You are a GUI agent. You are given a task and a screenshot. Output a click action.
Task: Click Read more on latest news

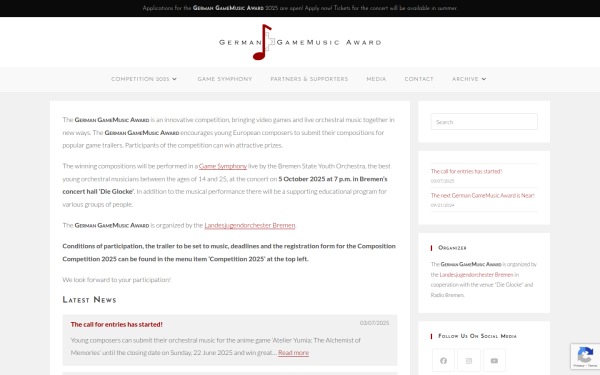(293, 353)
